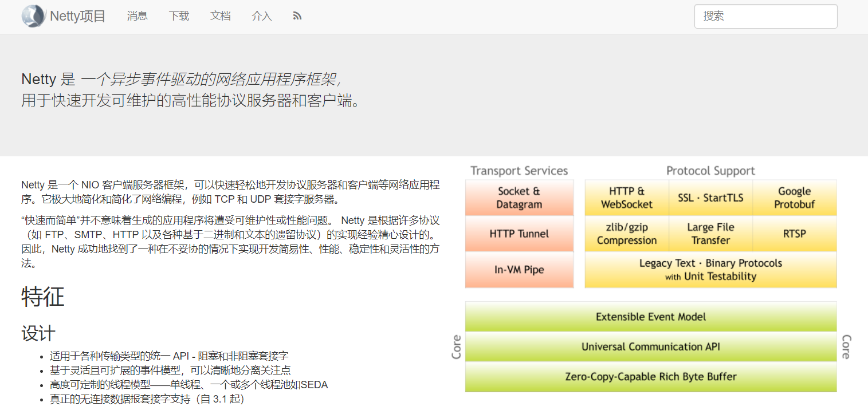This screenshot has height=410, width=868.
Task: Click the Protocol Support diagram label
Action: point(710,171)
